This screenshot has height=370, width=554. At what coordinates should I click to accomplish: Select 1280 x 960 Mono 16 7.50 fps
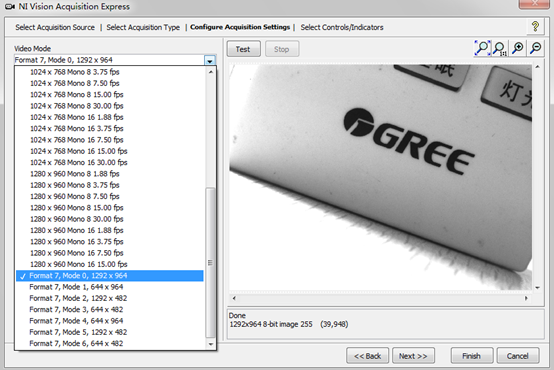[x=110, y=253]
